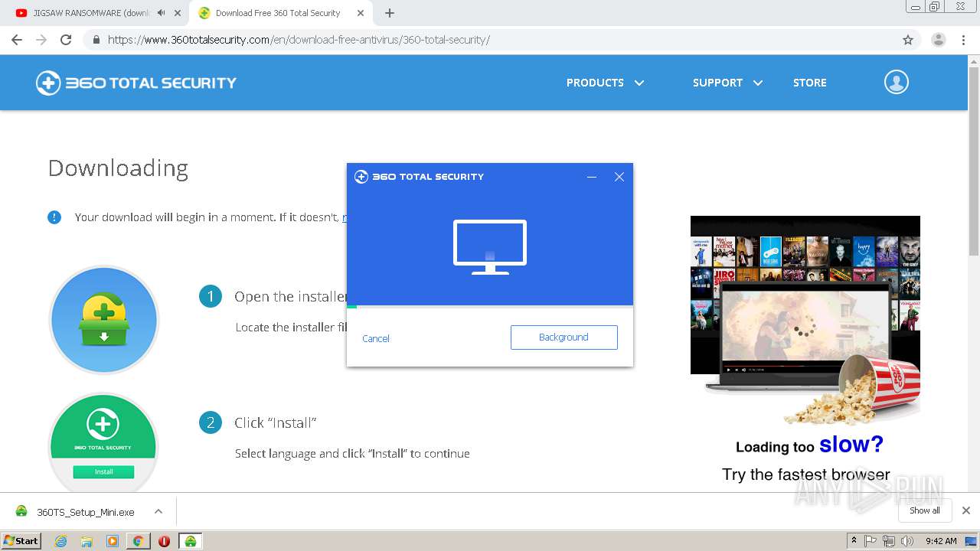This screenshot has width=980, height=551.
Task: Open the STORE page
Action: [809, 83]
